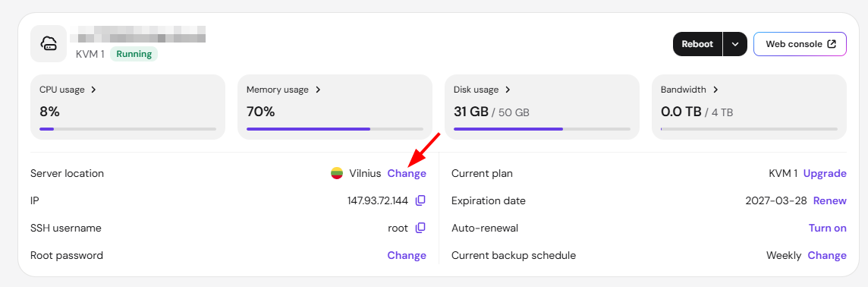
Task: Click the Reboot button
Action: (x=697, y=44)
